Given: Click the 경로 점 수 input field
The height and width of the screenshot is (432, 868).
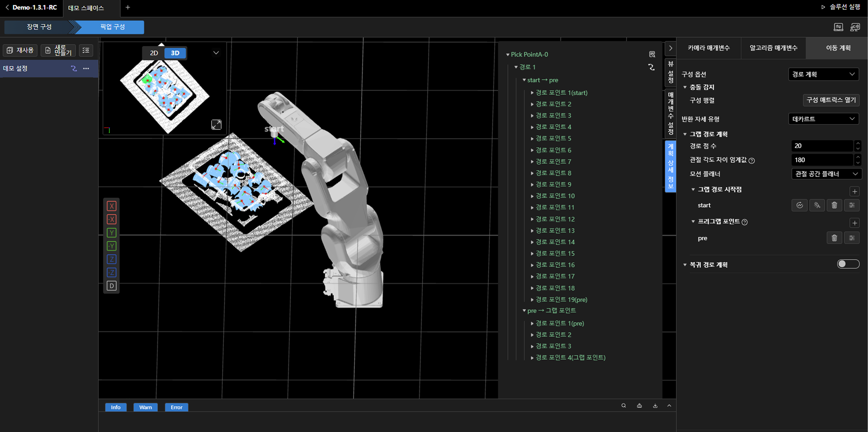Looking at the screenshot, I should pos(821,146).
